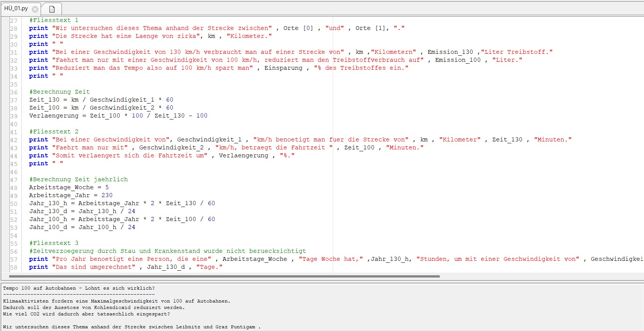
Task: Click output line 'Wie viel CO2 wird'
Action: (x=87, y=314)
